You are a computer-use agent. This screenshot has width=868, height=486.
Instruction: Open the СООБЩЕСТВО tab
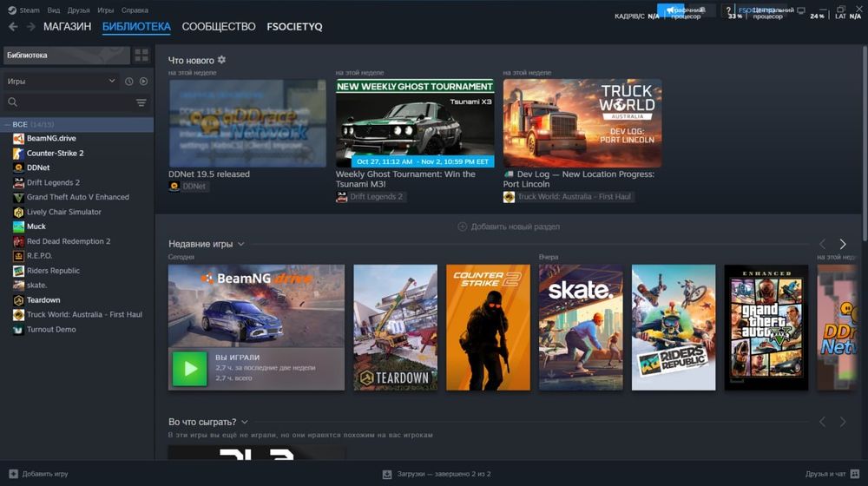coord(219,27)
